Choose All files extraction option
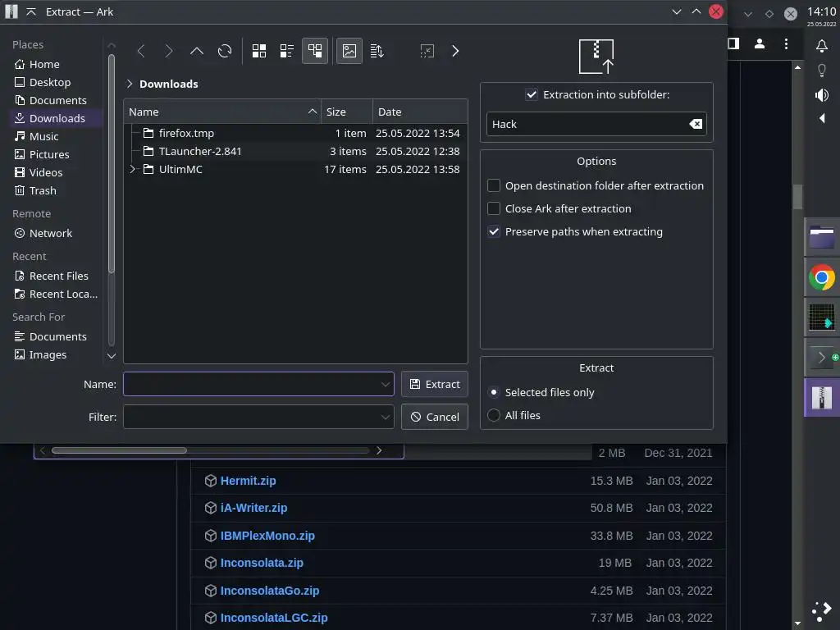Image resolution: width=840 pixels, height=630 pixels. pos(494,416)
